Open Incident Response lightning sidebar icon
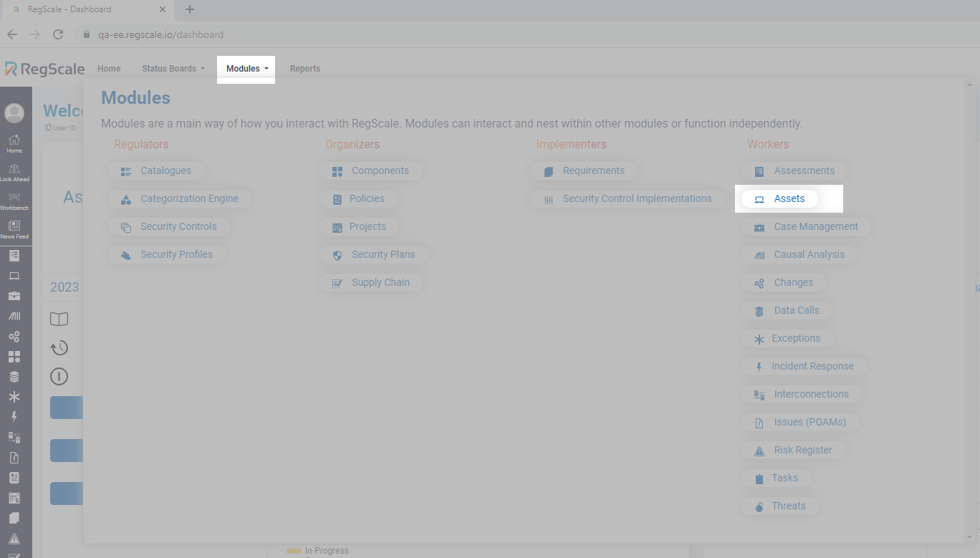The width and height of the screenshot is (980, 558). tap(14, 417)
